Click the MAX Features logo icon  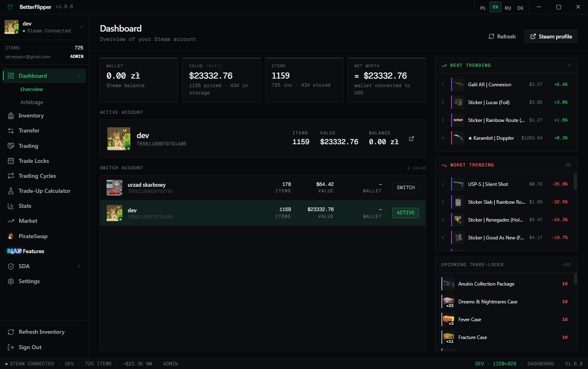click(x=14, y=251)
